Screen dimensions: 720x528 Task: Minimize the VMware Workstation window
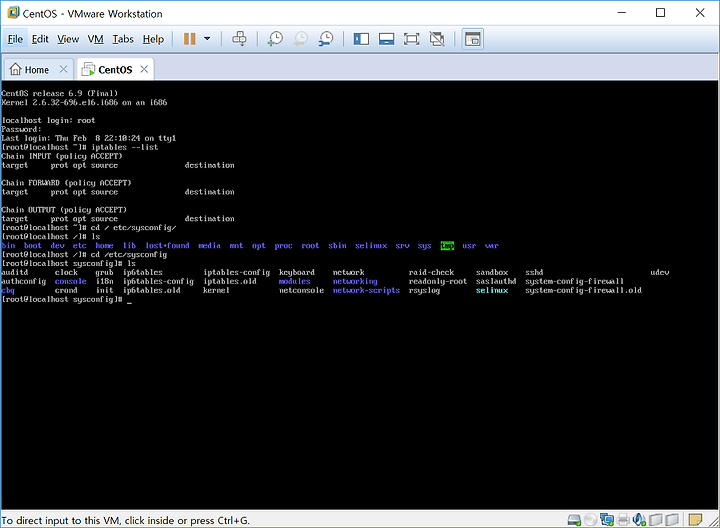622,13
